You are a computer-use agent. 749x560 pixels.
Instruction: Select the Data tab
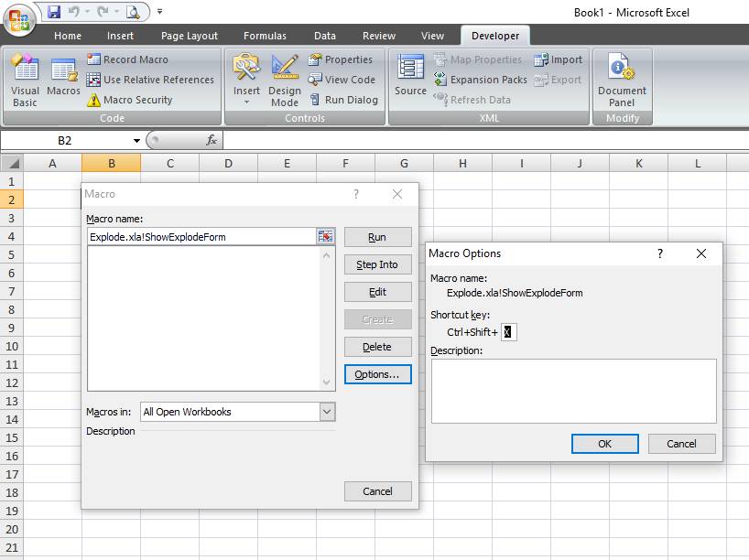[x=325, y=36]
